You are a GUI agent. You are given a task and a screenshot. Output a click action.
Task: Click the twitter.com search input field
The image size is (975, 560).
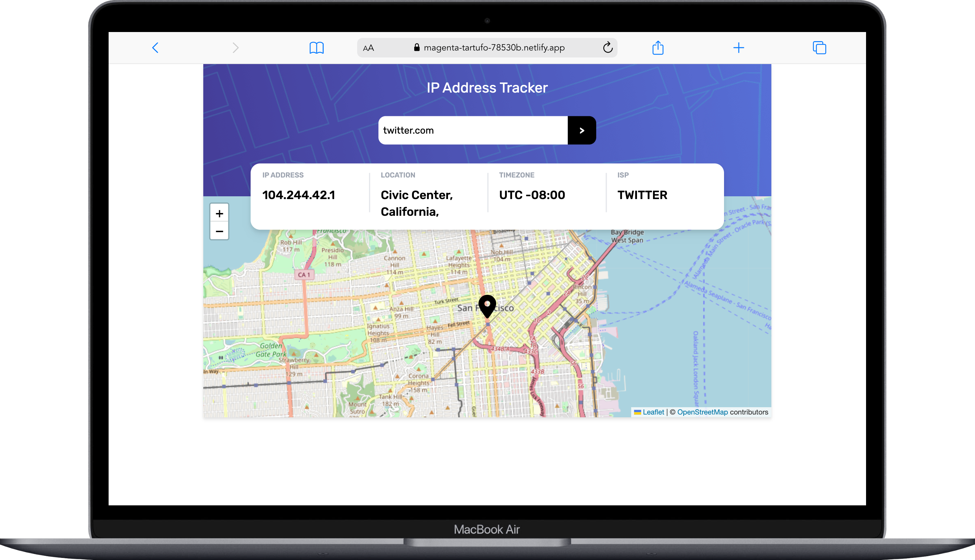click(x=472, y=131)
